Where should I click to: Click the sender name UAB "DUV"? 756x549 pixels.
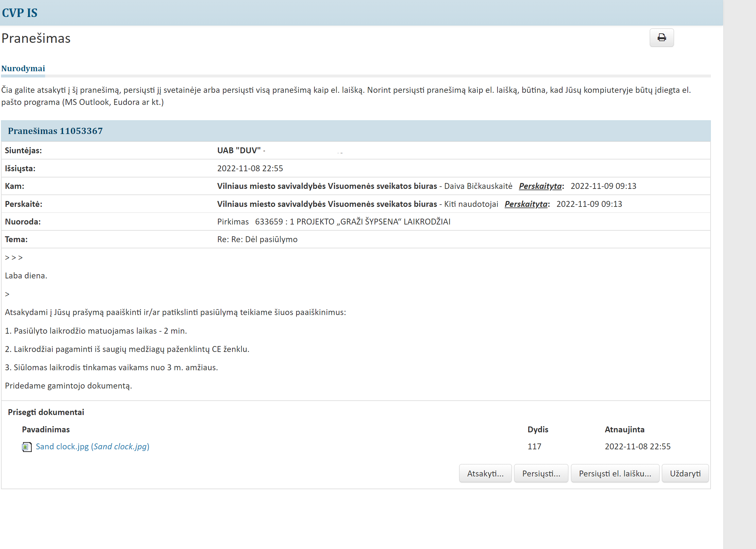(x=239, y=150)
